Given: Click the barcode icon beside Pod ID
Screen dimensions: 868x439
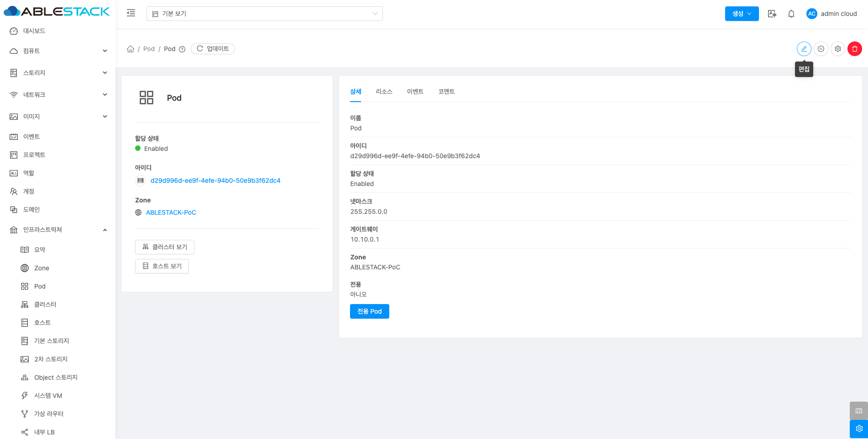Looking at the screenshot, I should [x=141, y=181].
